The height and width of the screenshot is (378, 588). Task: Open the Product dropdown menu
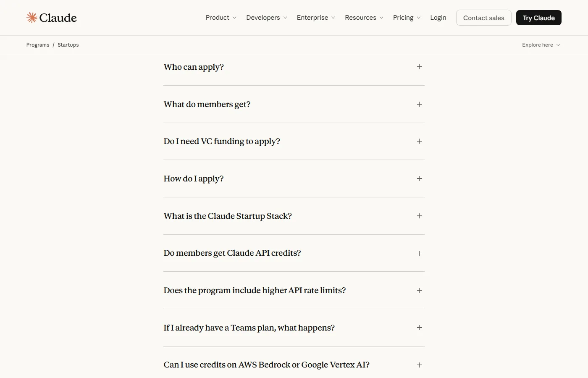tap(221, 18)
